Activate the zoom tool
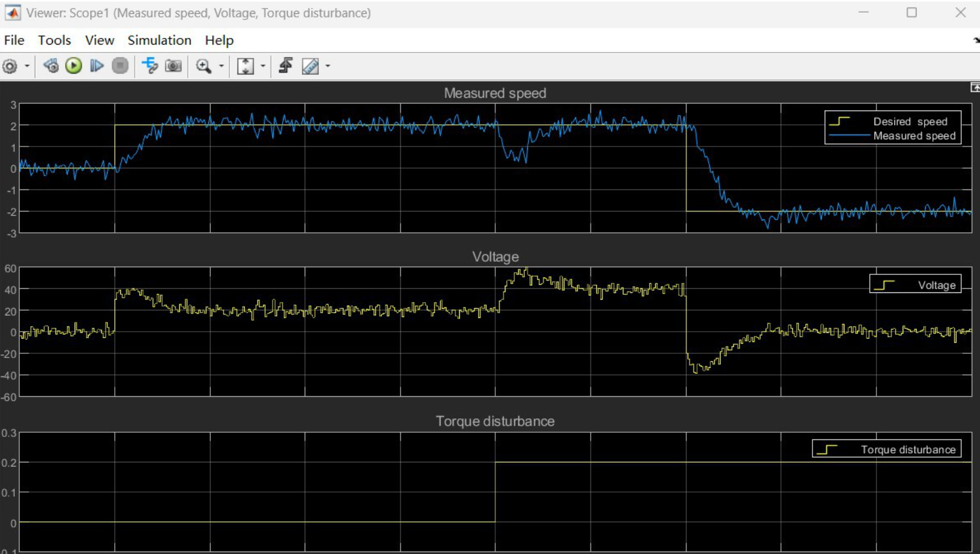The width and height of the screenshot is (980, 554). pos(204,66)
